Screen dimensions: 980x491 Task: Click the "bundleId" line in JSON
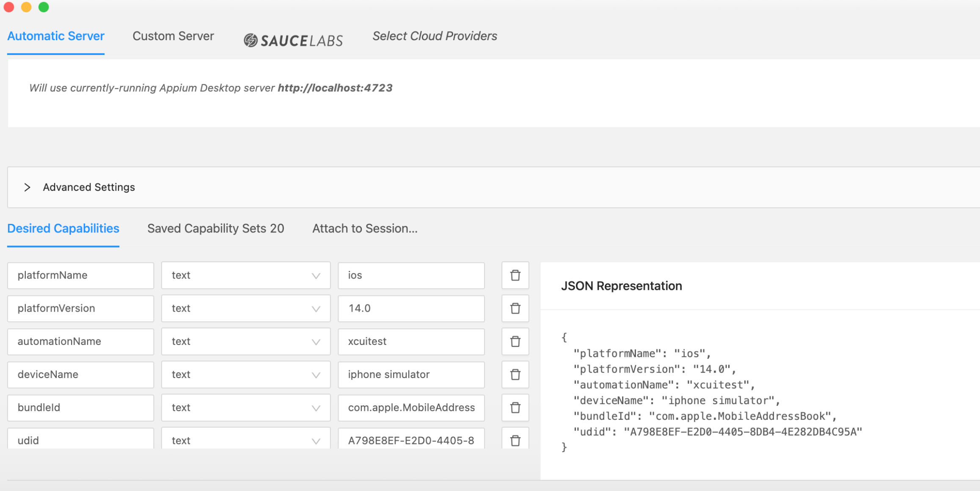[705, 416]
